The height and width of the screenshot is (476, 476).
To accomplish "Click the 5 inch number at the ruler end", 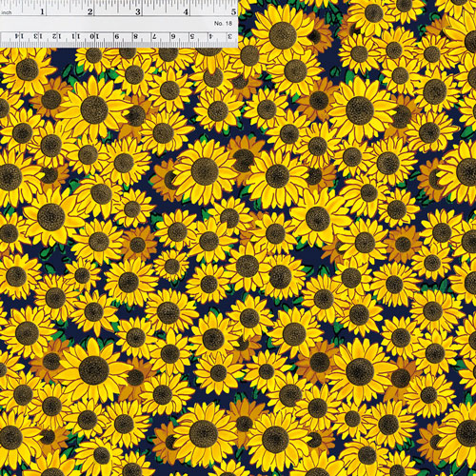I will (234, 12).
